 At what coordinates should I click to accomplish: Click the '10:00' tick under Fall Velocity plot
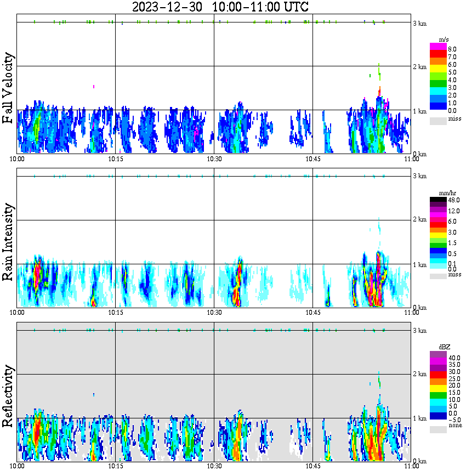(17, 159)
